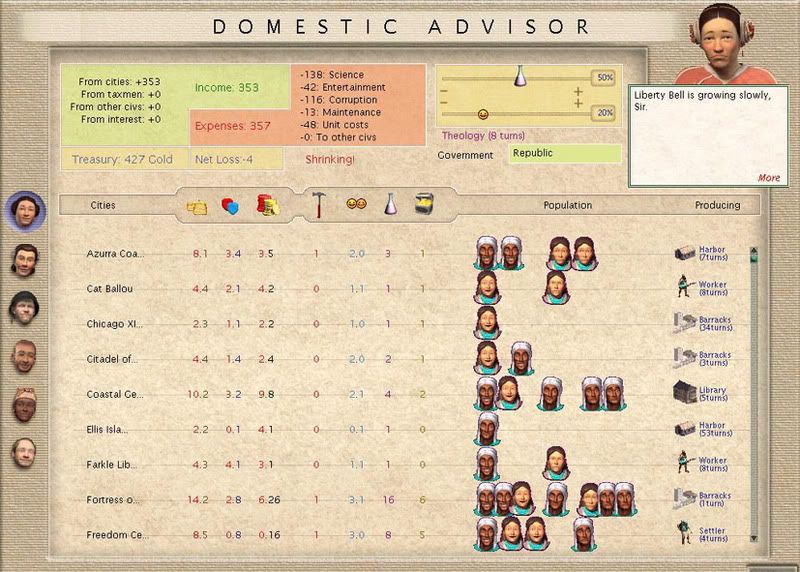This screenshot has height=572, width=800.
Task: Increase luxury rate with lower plus button
Action: [x=578, y=104]
